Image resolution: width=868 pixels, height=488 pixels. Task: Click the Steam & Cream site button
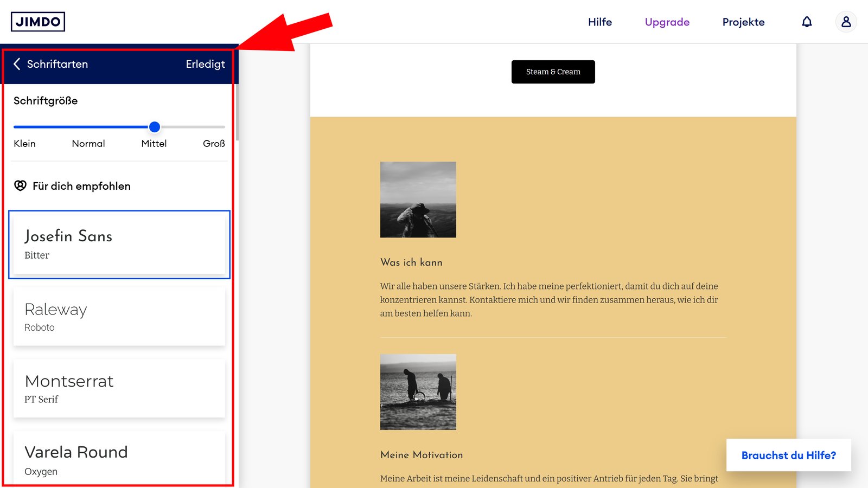click(x=552, y=71)
